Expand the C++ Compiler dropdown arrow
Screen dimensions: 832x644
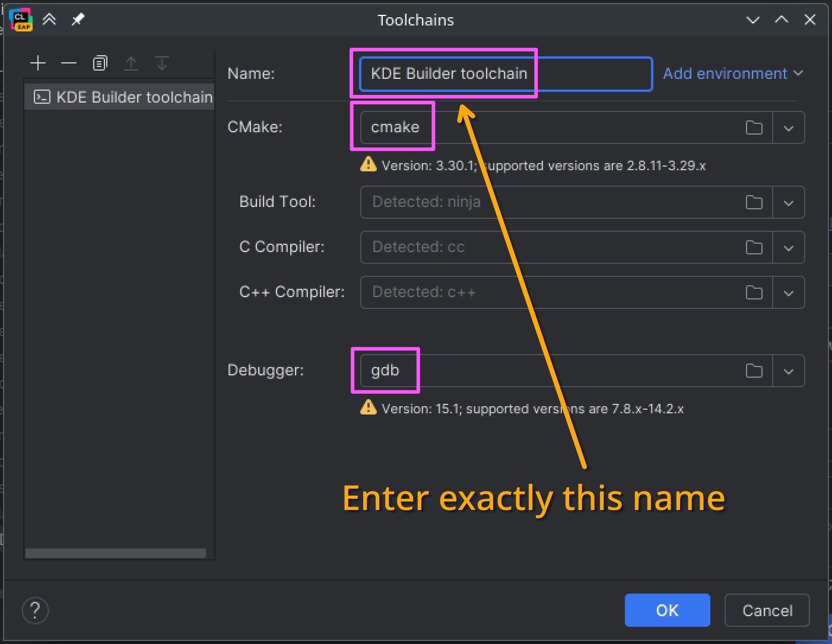[789, 293]
